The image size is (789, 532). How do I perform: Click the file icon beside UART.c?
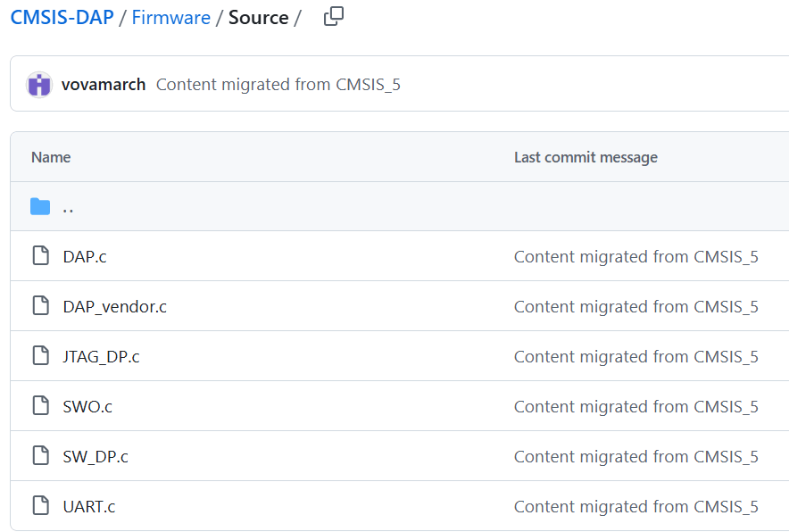point(40,506)
